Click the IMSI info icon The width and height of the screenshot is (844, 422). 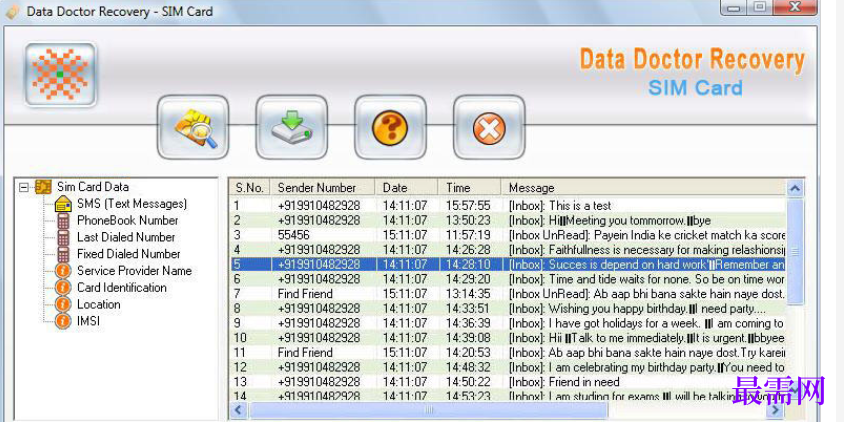point(63,321)
